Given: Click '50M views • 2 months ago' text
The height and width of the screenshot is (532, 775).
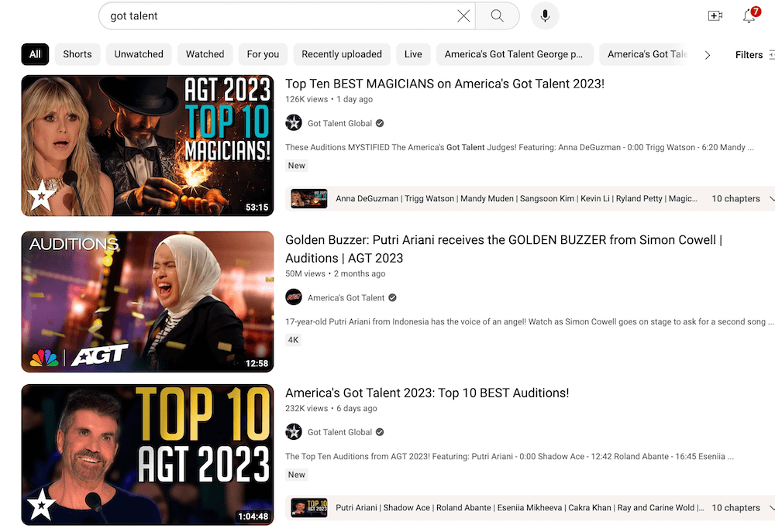Looking at the screenshot, I should pos(335,273).
